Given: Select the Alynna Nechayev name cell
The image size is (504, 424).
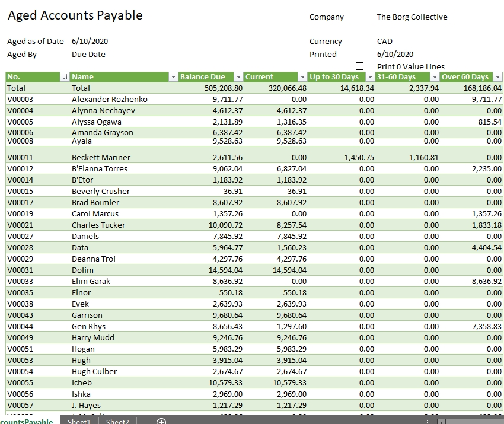Looking at the screenshot, I should (x=104, y=110).
